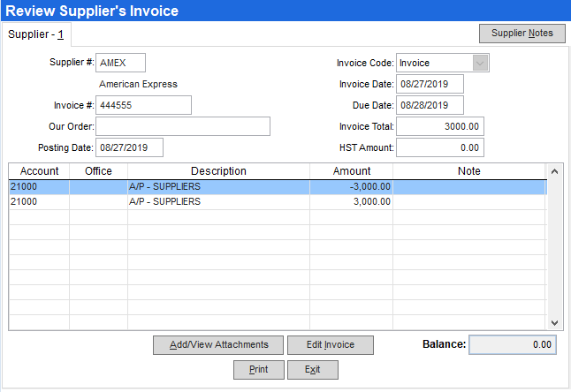This screenshot has width=571, height=392.
Task: Open Add/View Attachments
Action: pyautogui.click(x=217, y=344)
